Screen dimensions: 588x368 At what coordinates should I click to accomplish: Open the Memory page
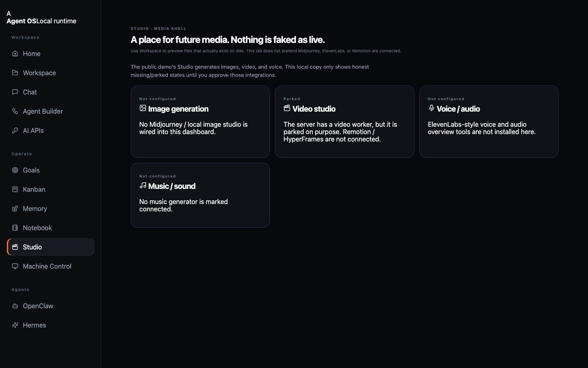click(x=51, y=209)
